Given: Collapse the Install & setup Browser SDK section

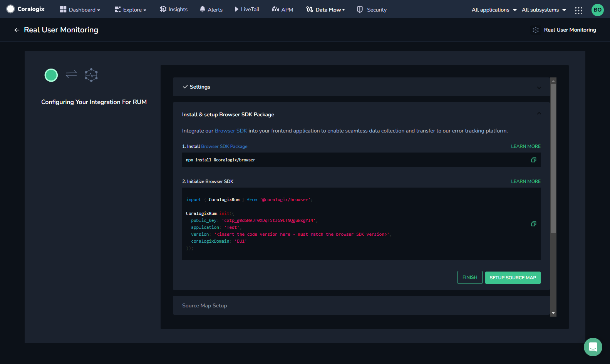Looking at the screenshot, I should click(539, 114).
